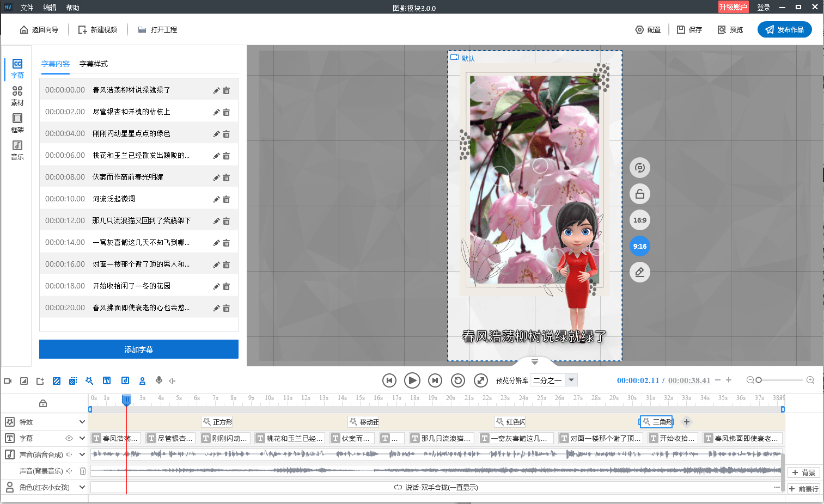Click the timeline zoom slider handle
The height and width of the screenshot is (504, 824).
tap(759, 380)
